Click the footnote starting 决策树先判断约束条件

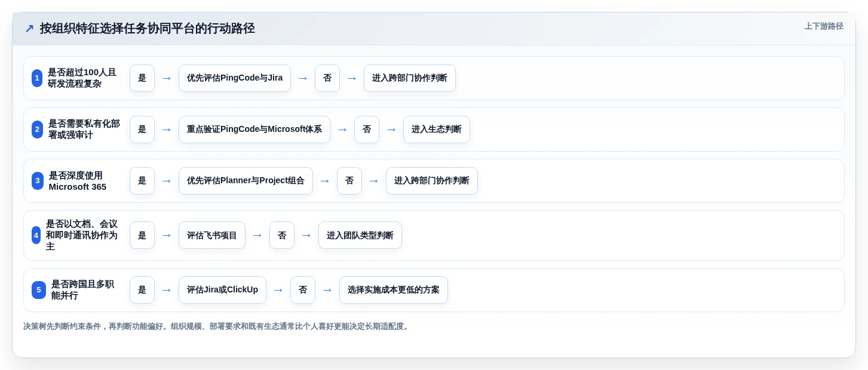coord(217,326)
